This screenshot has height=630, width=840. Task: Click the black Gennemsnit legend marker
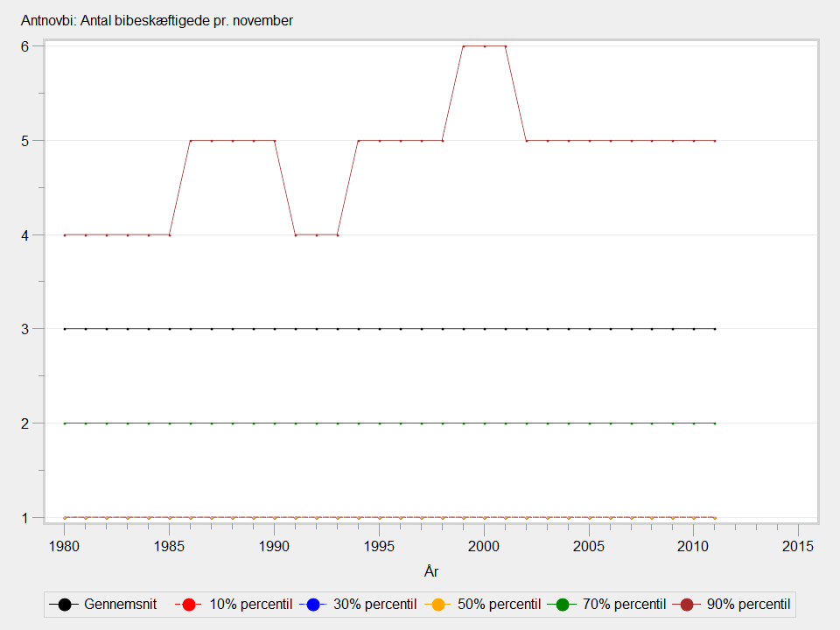[x=63, y=605]
